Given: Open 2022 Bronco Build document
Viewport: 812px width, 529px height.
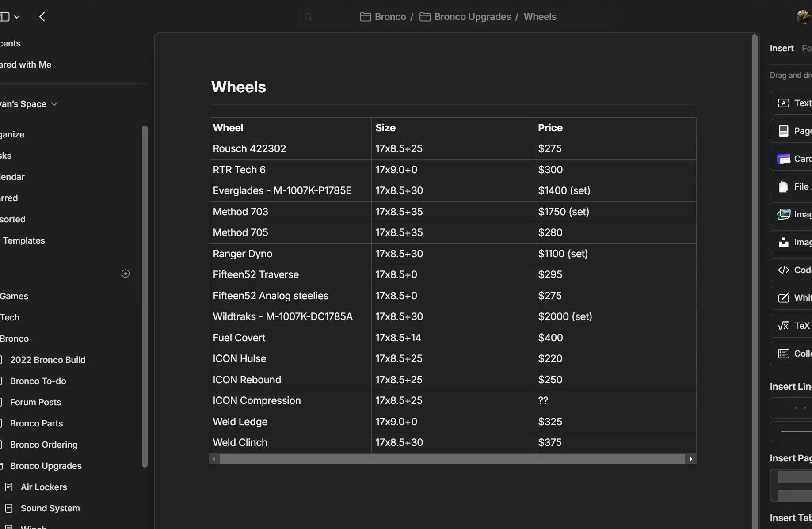Looking at the screenshot, I should [48, 360].
